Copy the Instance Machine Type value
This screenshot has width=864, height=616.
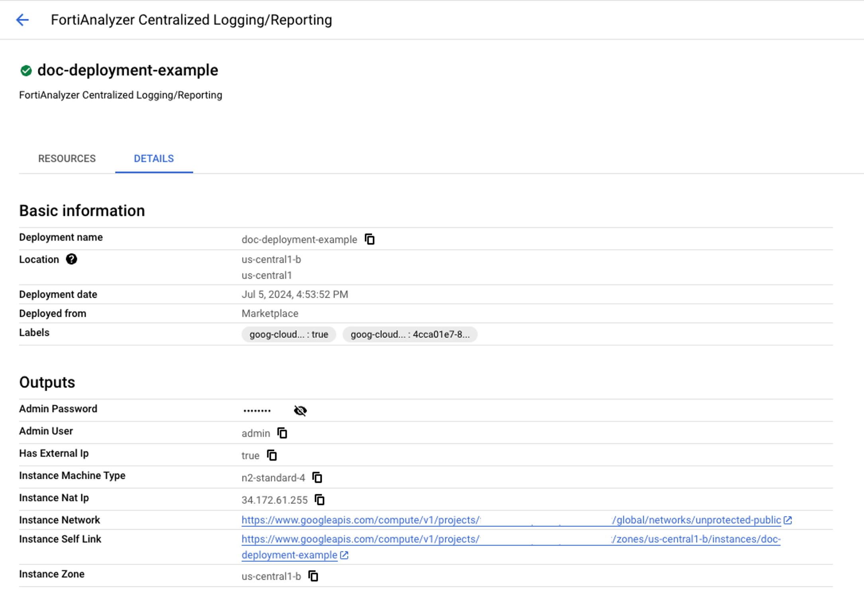pyautogui.click(x=317, y=478)
